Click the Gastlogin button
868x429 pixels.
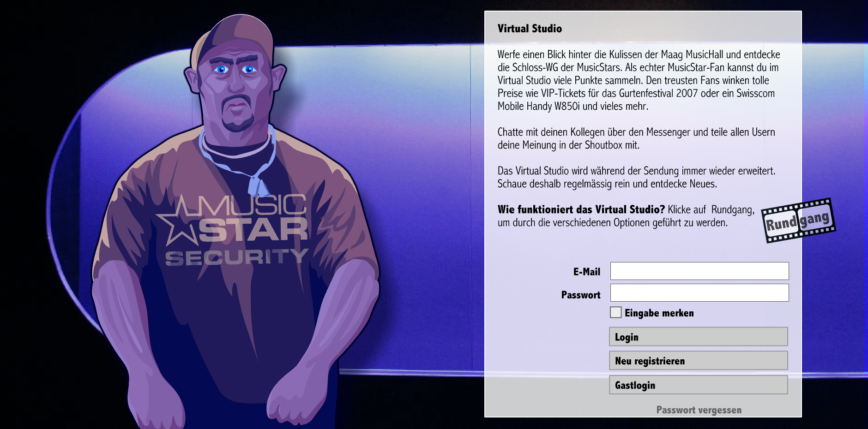pyautogui.click(x=699, y=385)
